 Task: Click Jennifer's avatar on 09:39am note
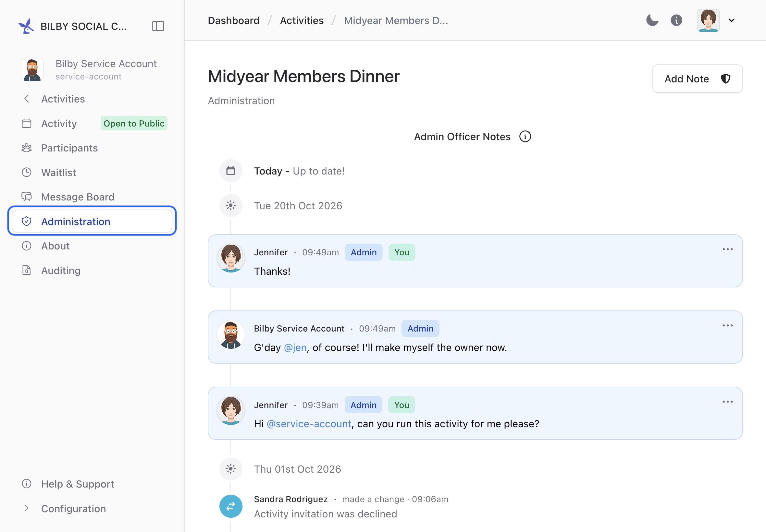coord(231,411)
